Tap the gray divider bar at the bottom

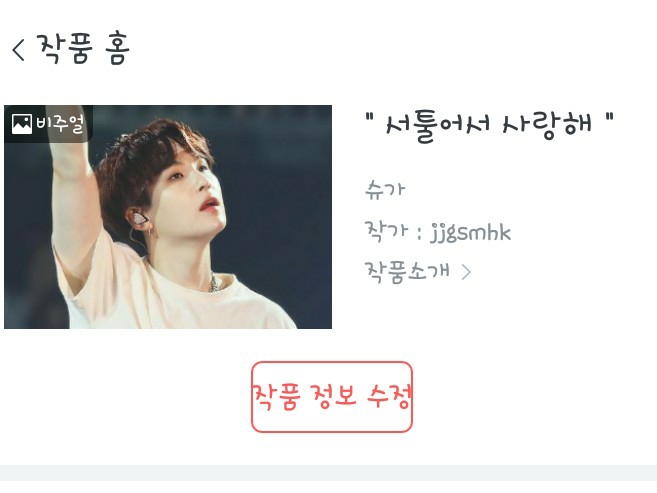(328, 472)
